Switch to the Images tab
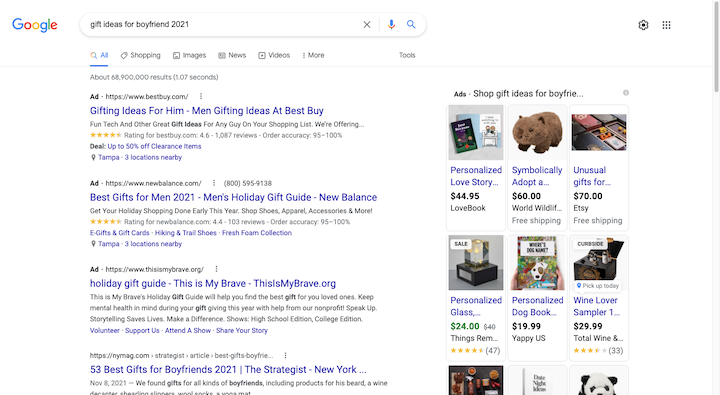This screenshot has width=720, height=395. (x=189, y=55)
